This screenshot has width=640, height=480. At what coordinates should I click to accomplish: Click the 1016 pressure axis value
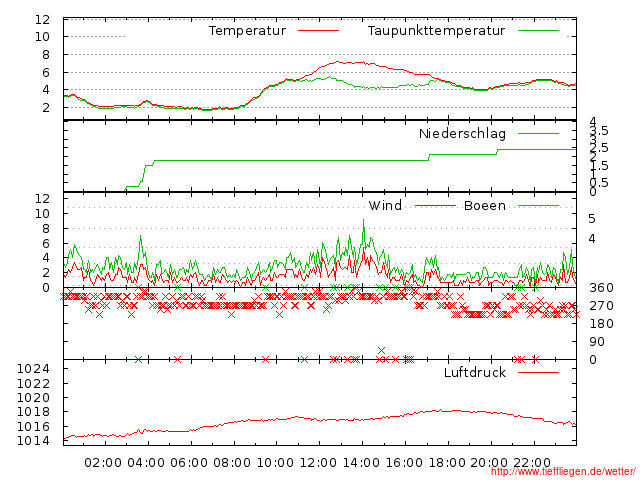pyautogui.click(x=33, y=427)
